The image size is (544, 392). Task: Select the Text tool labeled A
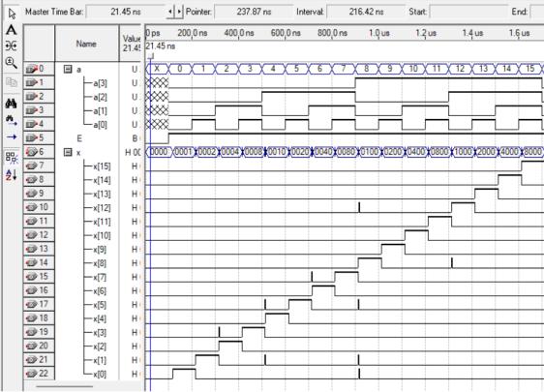pos(12,30)
